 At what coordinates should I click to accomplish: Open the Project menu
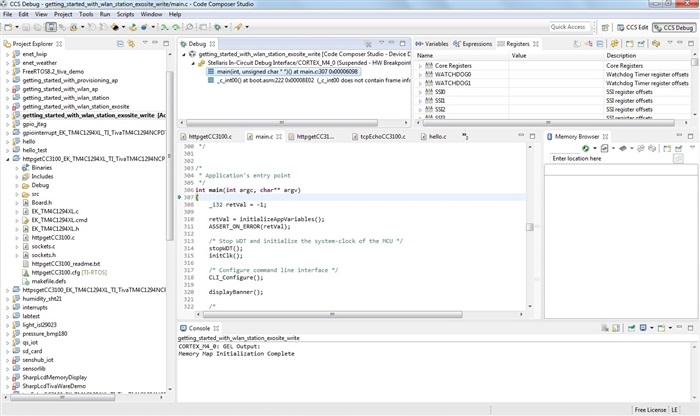[x=63, y=14]
